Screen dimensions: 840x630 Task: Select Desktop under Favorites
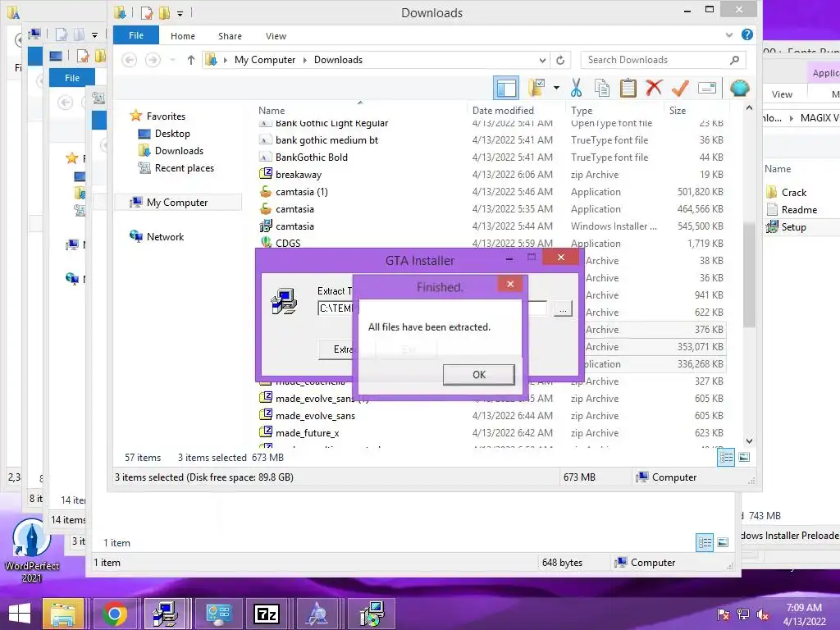point(172,134)
